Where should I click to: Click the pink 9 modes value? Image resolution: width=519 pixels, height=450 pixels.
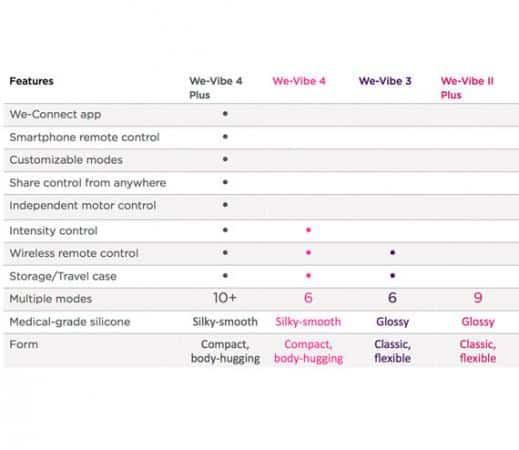point(478,298)
